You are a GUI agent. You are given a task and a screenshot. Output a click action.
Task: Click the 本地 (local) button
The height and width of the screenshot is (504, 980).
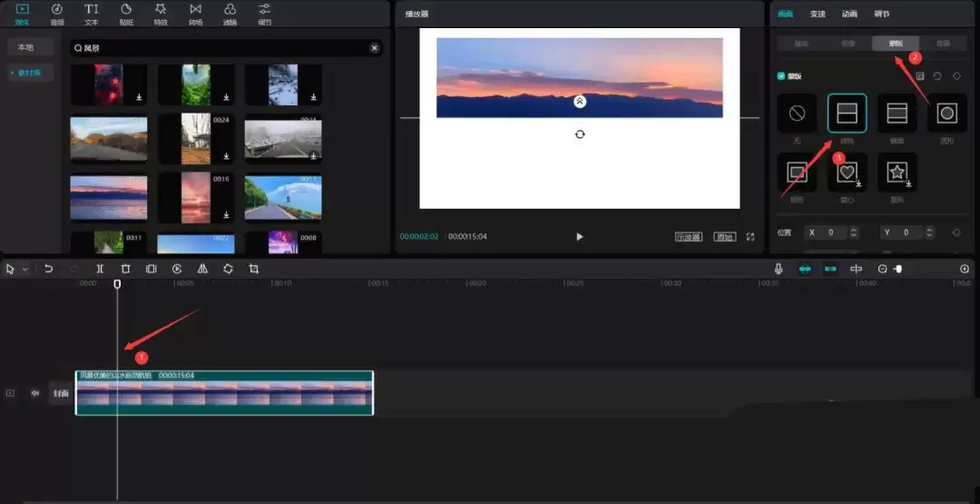pyautogui.click(x=25, y=47)
